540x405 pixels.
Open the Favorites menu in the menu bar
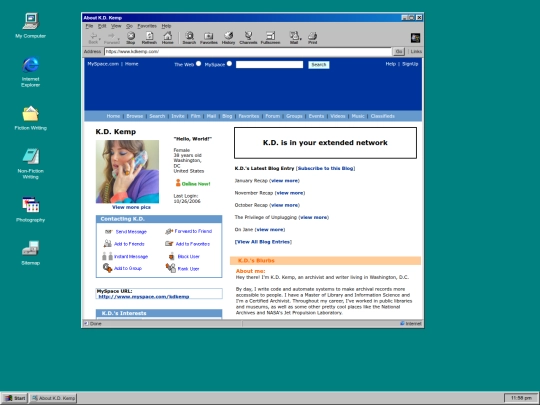pos(147,26)
